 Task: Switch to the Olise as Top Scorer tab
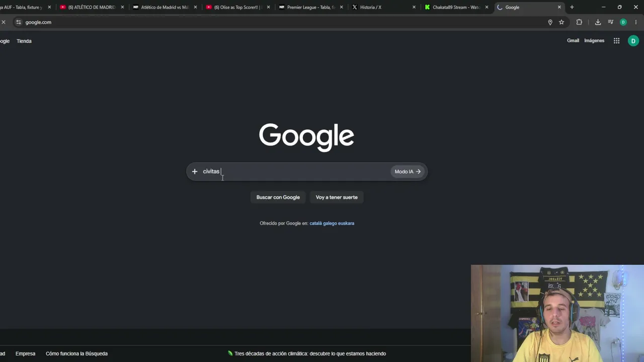click(x=237, y=7)
